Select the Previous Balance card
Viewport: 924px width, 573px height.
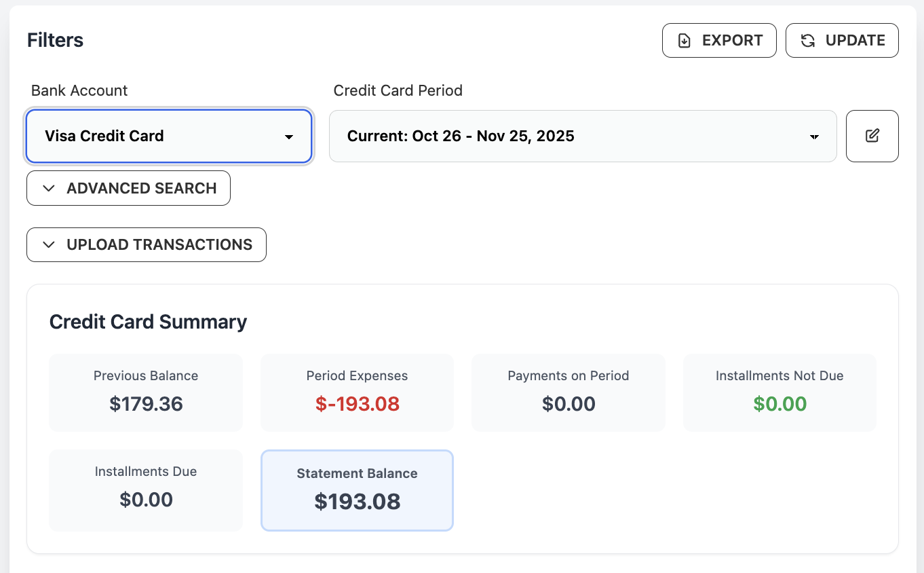point(145,392)
